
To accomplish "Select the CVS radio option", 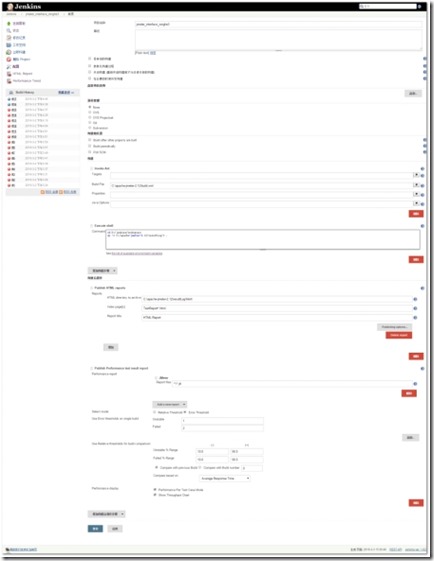I will [x=90, y=112].
